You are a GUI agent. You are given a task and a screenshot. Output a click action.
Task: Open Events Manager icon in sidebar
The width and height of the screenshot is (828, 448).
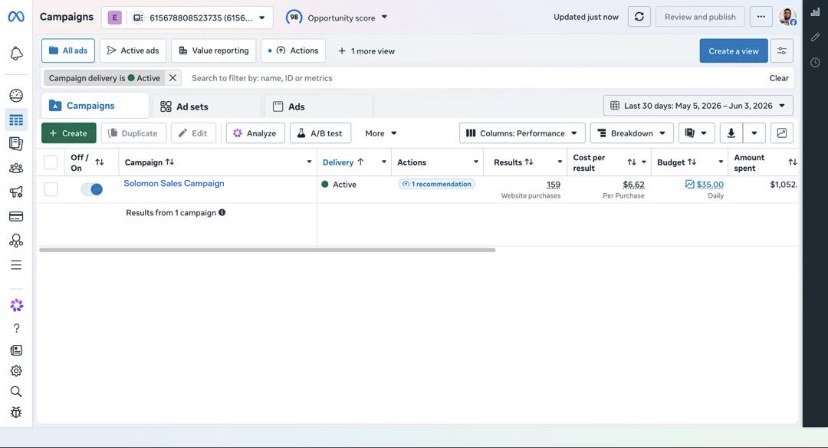click(16, 241)
